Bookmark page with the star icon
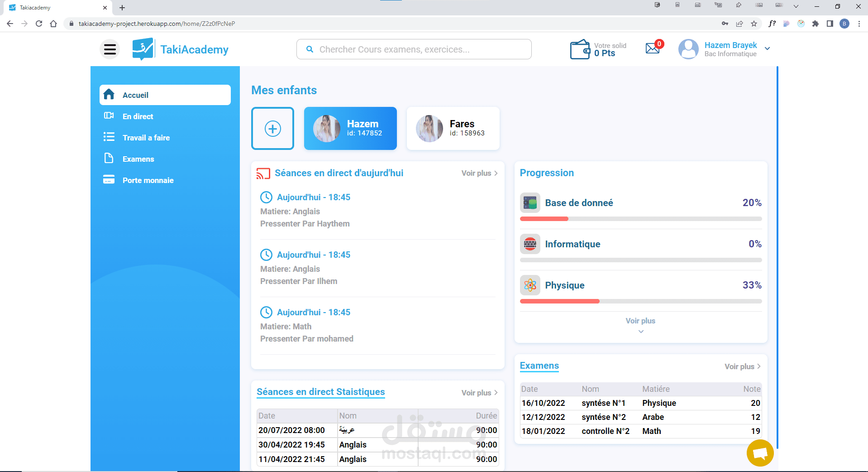The width and height of the screenshot is (868, 472). point(754,24)
